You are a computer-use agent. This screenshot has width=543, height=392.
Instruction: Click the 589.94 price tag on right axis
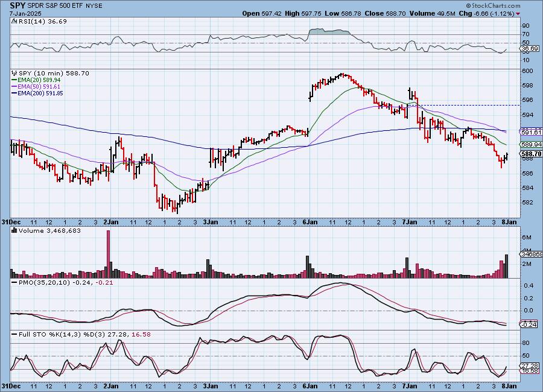coord(530,144)
